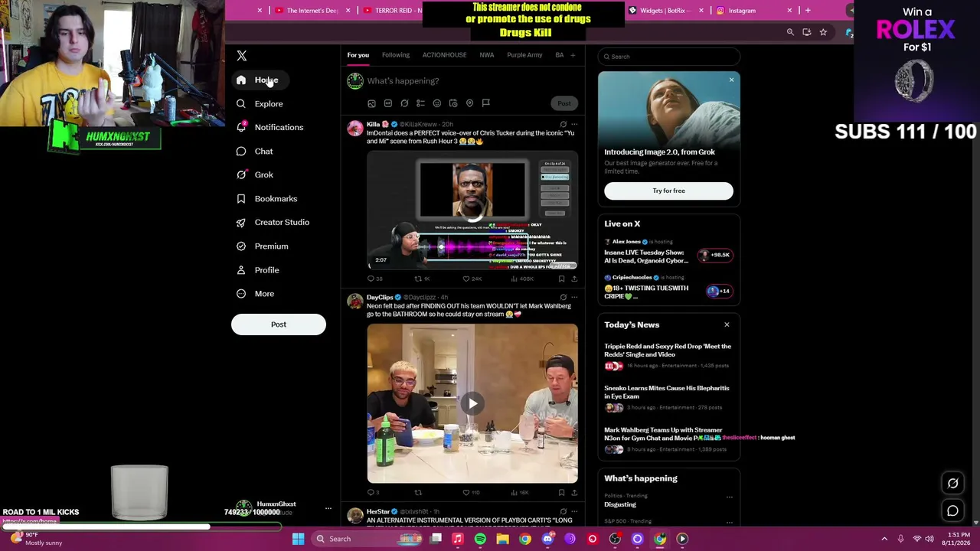Image resolution: width=980 pixels, height=551 pixels.
Task: Open emoji picker in the composer
Action: tap(437, 103)
